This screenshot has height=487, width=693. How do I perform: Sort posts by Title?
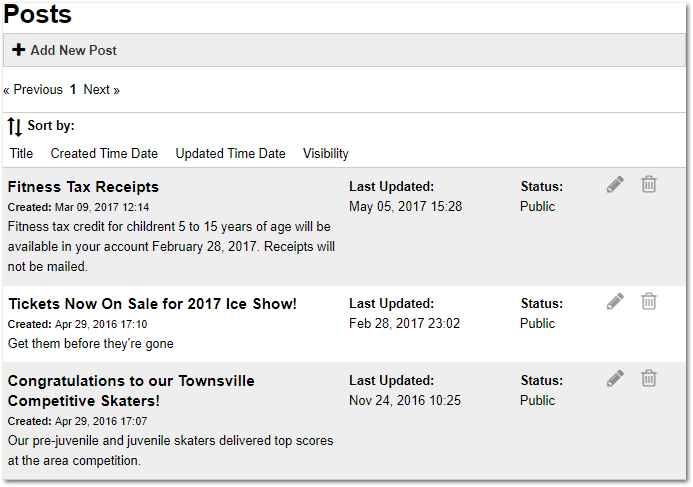tap(21, 154)
